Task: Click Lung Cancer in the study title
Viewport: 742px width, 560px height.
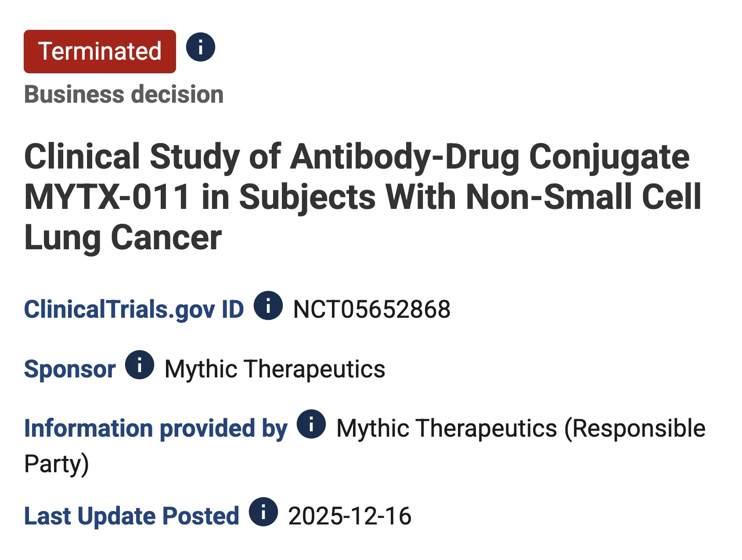Action: click(x=123, y=237)
